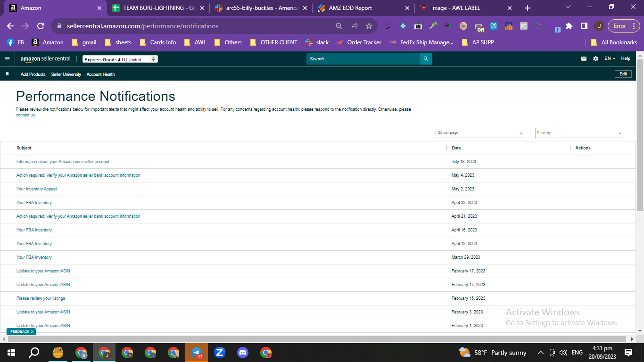Click the Amazon Seller Central logo

(46, 59)
